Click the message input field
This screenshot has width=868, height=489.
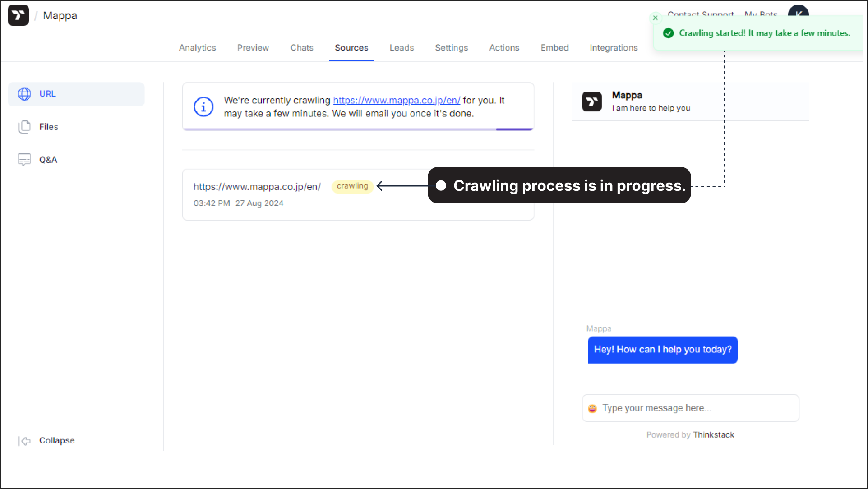point(691,408)
